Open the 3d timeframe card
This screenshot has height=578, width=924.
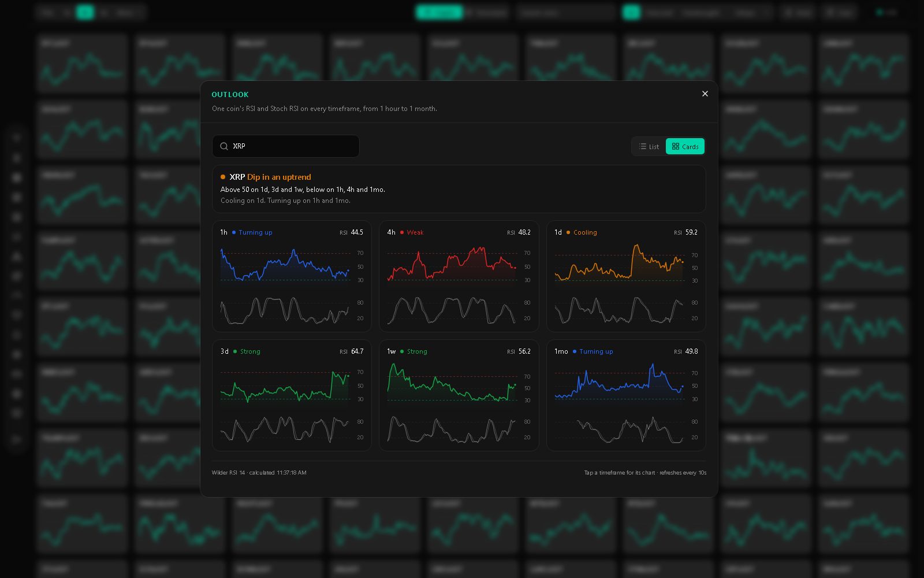(x=292, y=395)
